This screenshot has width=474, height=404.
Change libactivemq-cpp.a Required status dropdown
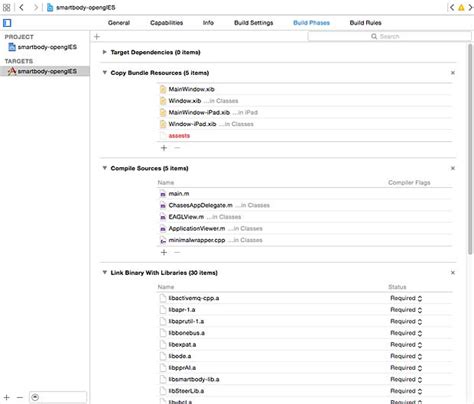(406, 298)
